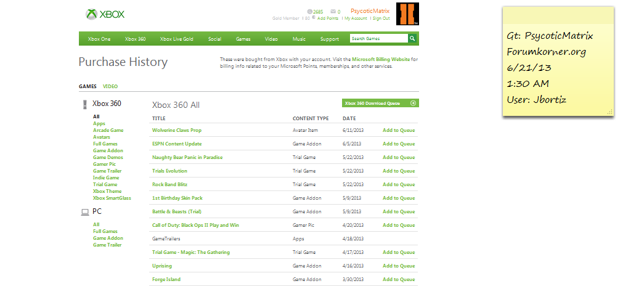Open the Xbox 360 Download Queue
The width and height of the screenshot is (644, 286).
click(380, 103)
